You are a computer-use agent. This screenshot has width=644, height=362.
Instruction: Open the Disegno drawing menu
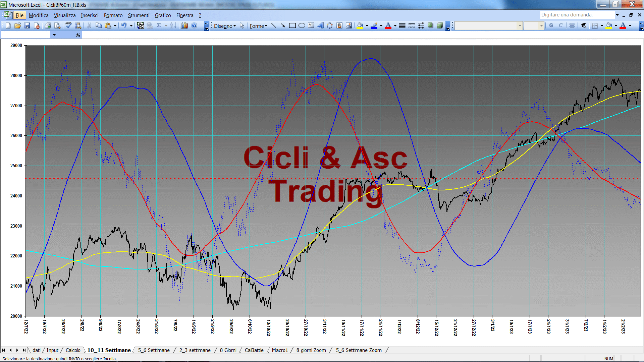(225, 26)
